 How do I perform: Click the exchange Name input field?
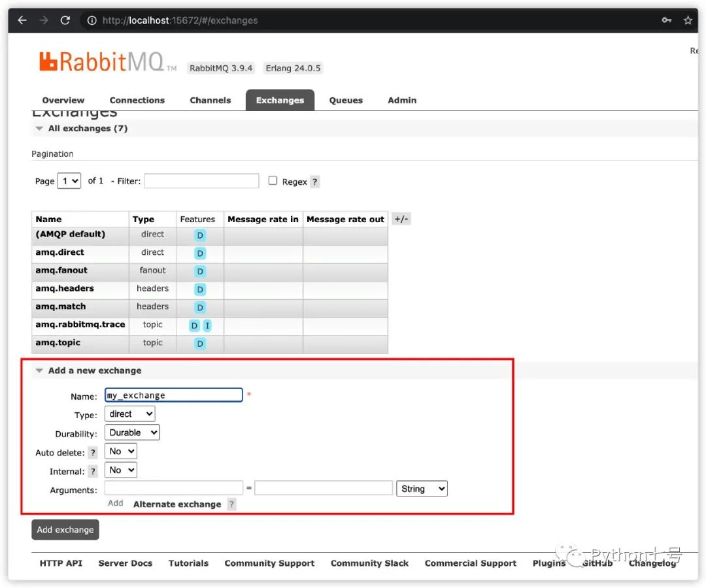click(x=174, y=395)
